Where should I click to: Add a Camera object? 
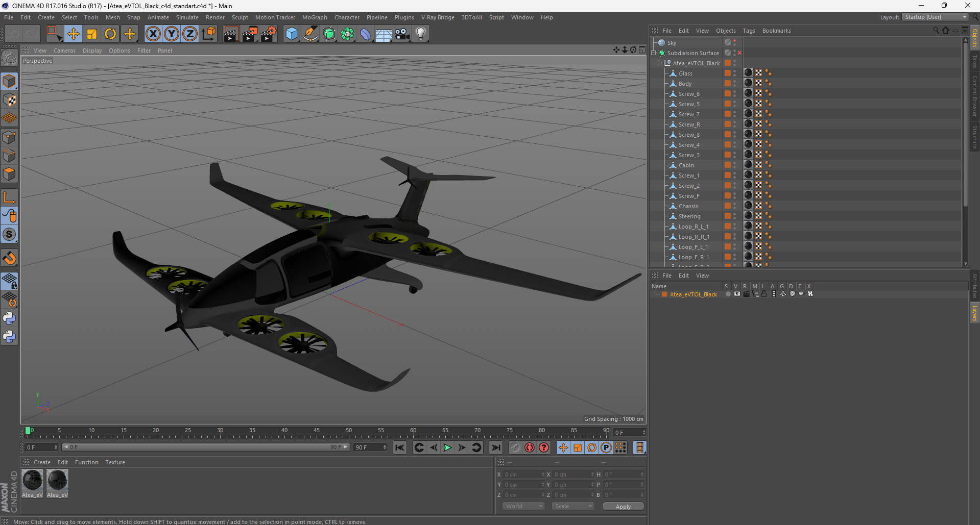[402, 34]
